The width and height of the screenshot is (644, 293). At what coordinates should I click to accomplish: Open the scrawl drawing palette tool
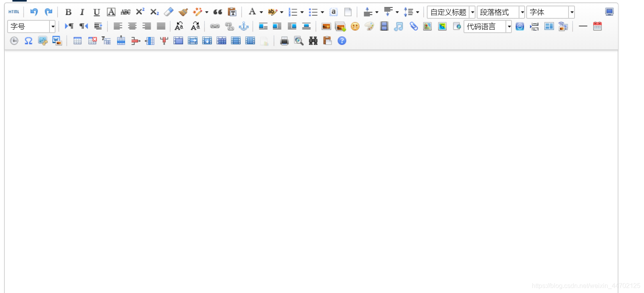370,26
